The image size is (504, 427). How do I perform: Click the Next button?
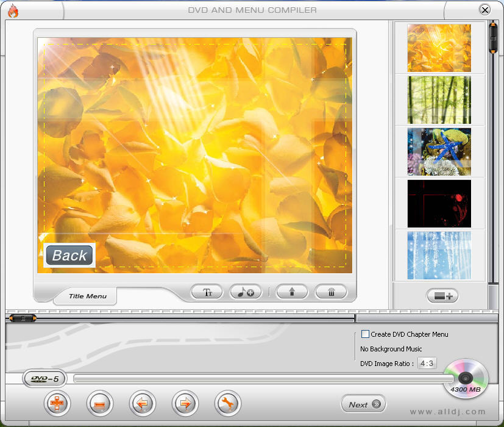363,404
